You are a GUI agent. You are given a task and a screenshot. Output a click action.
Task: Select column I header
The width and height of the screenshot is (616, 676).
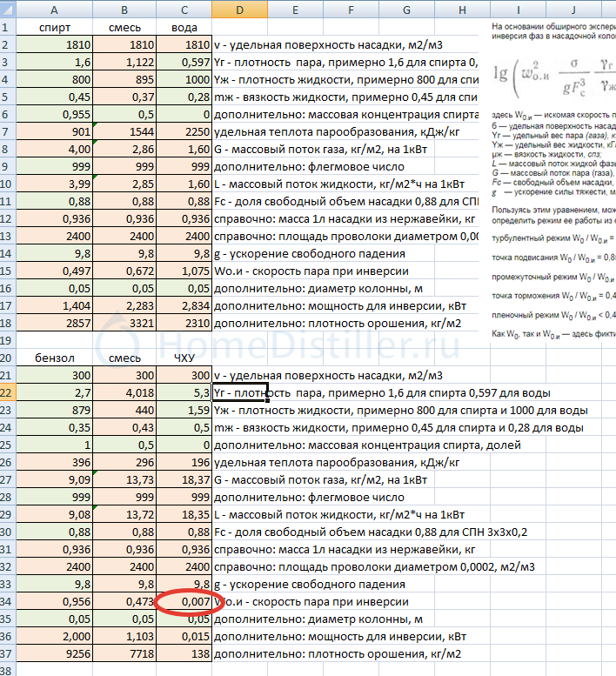[x=518, y=9]
